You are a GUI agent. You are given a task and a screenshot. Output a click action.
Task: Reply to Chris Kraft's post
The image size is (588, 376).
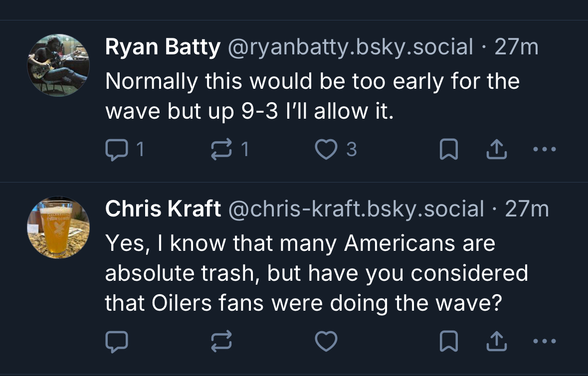click(x=117, y=341)
